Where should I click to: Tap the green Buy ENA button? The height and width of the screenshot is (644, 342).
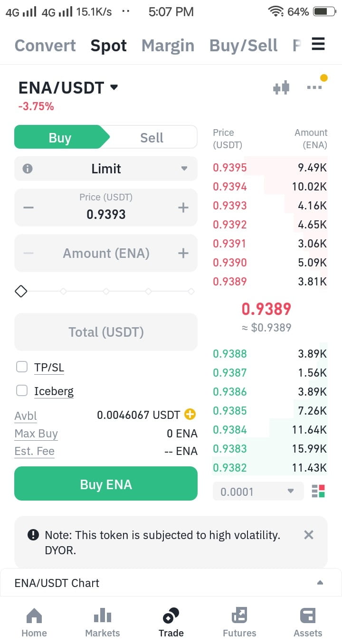106,483
